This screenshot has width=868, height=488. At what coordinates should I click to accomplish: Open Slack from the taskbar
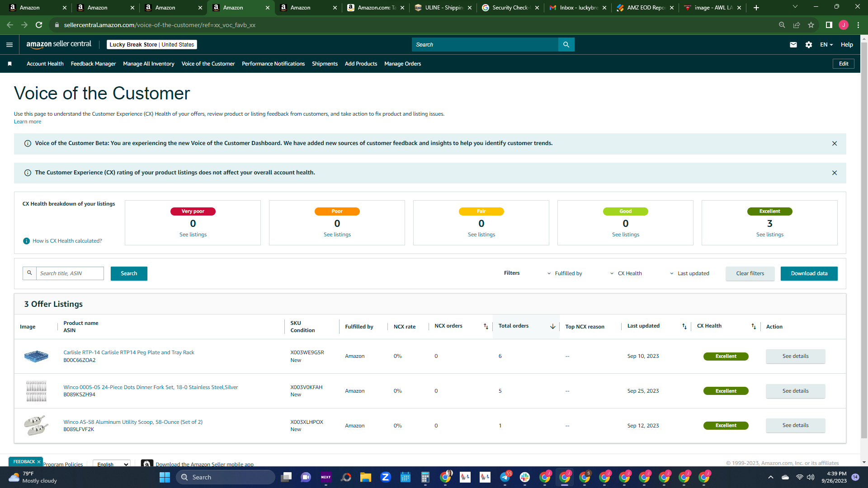(525, 477)
